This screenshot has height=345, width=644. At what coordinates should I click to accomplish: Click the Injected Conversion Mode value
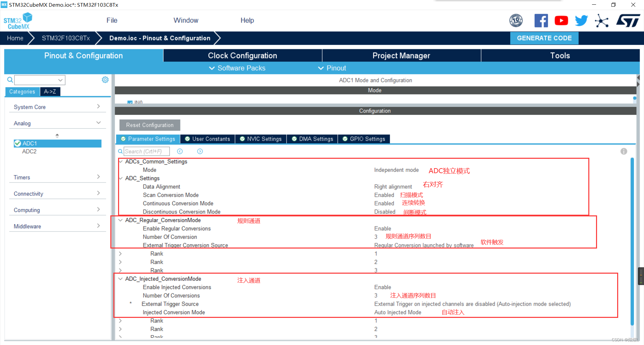coord(398,312)
